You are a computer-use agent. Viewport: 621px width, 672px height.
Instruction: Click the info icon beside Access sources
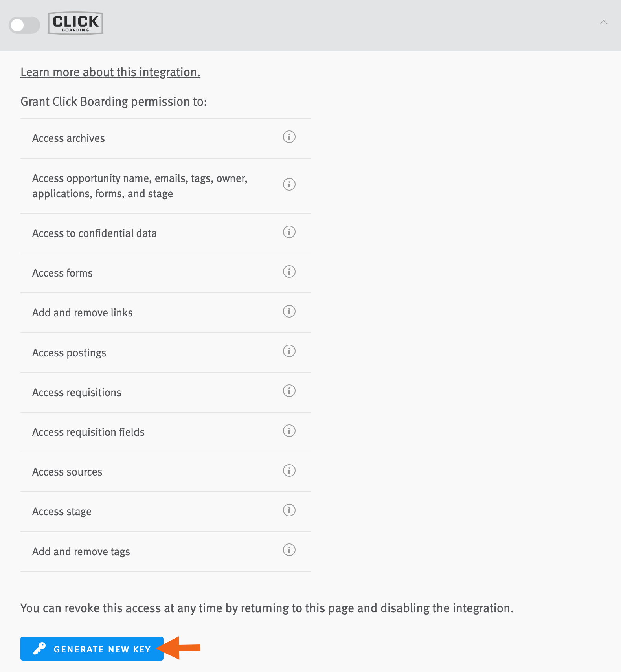pos(289,471)
